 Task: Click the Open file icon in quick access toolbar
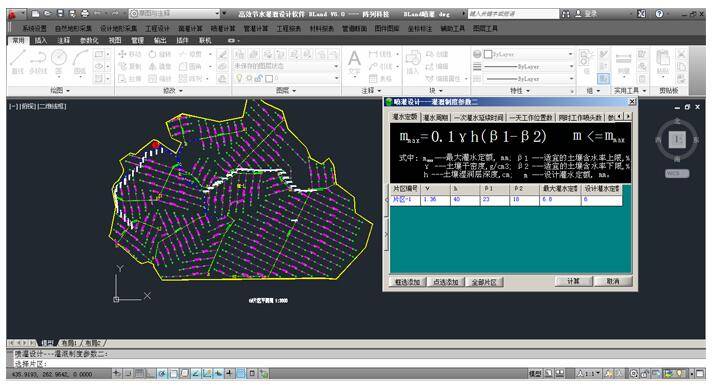tap(48, 14)
